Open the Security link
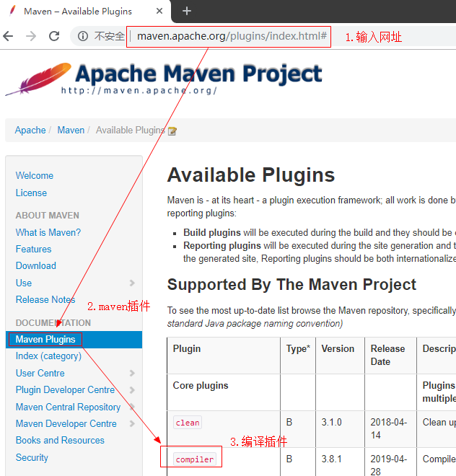Screen dimensions: 456x476 tap(32, 457)
